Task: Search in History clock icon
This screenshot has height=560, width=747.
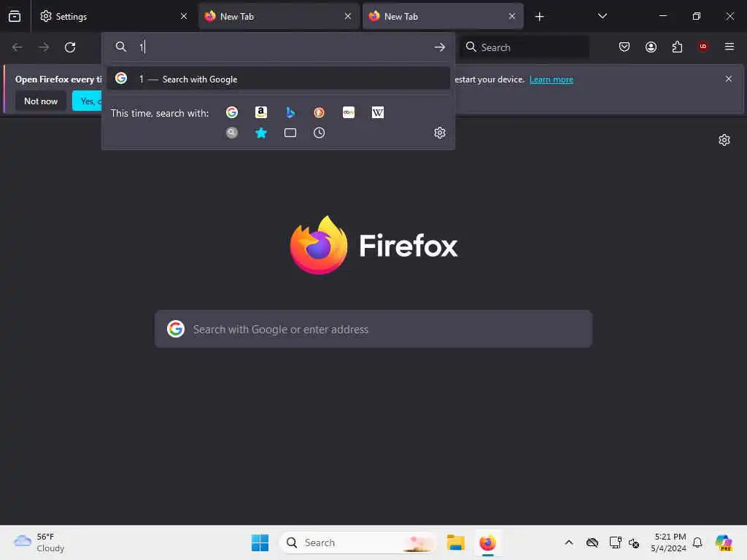Action: tap(320, 133)
